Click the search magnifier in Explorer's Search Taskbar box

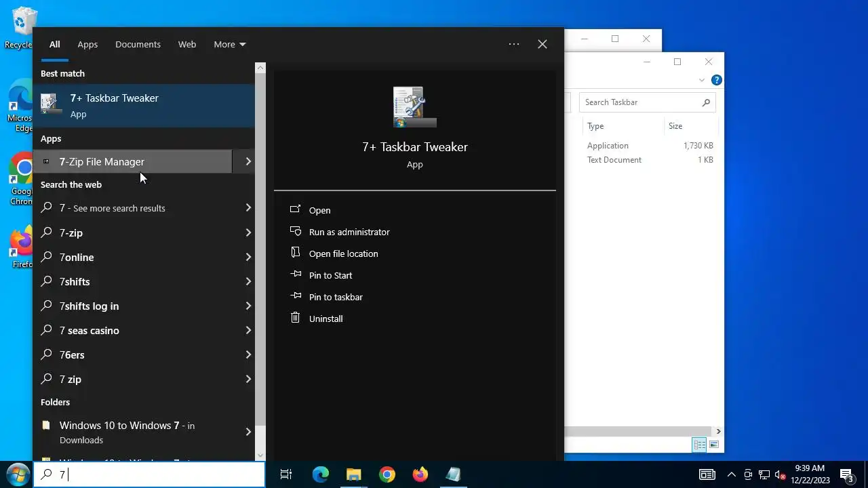tap(706, 102)
